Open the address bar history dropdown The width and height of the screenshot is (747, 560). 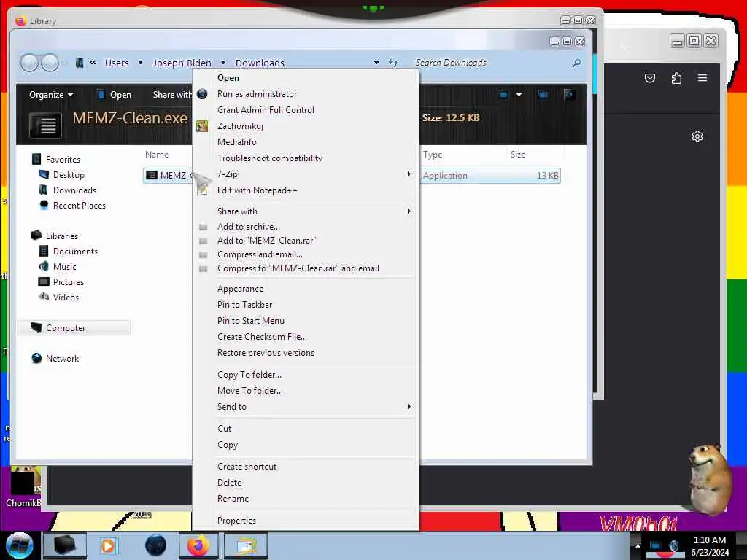pos(376,63)
